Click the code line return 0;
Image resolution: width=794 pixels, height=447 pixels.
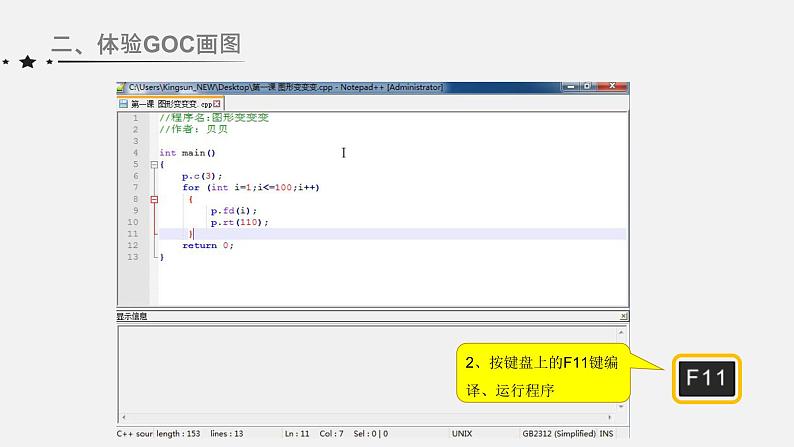pyautogui.click(x=208, y=246)
